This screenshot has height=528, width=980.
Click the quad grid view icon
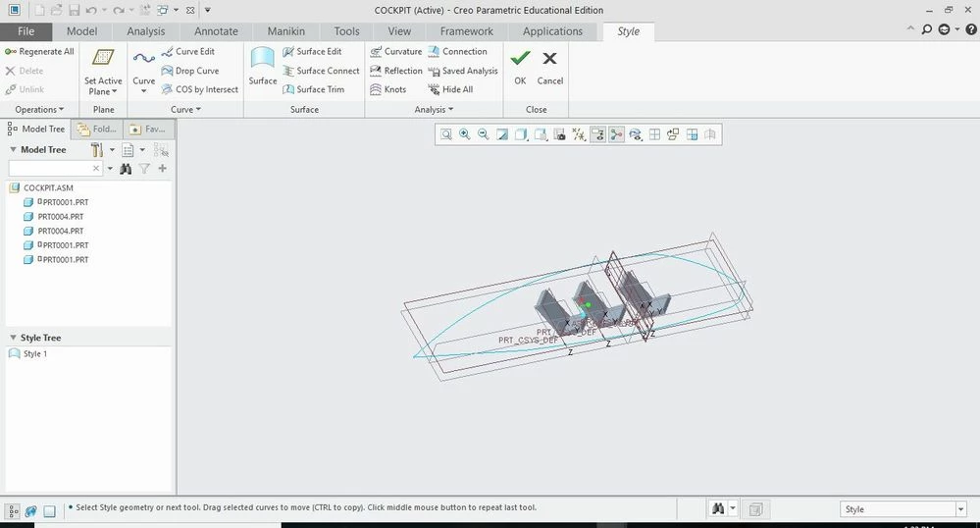tap(692, 134)
